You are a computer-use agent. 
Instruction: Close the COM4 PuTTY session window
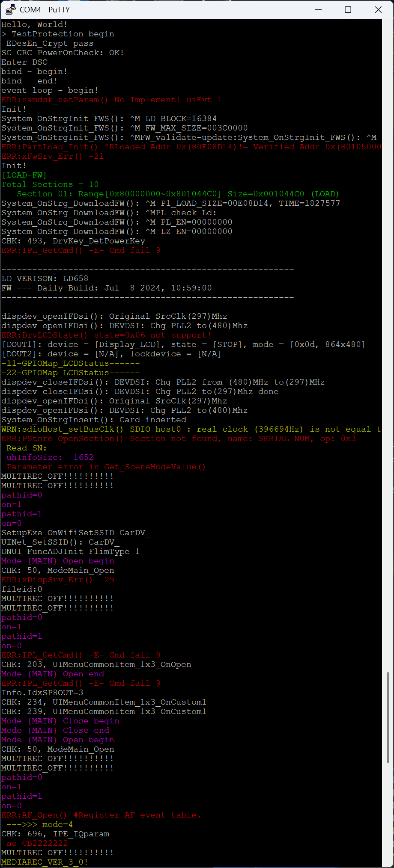(x=378, y=9)
